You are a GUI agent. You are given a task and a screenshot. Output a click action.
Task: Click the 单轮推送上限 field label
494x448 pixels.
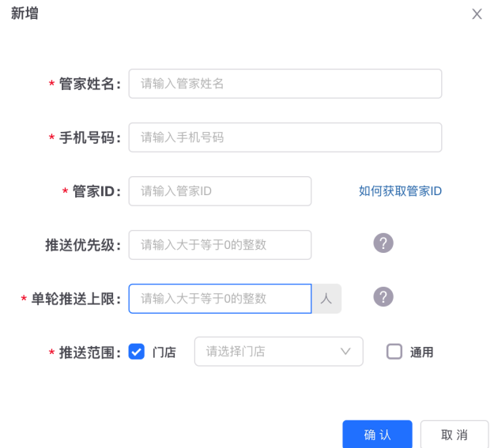point(76,299)
